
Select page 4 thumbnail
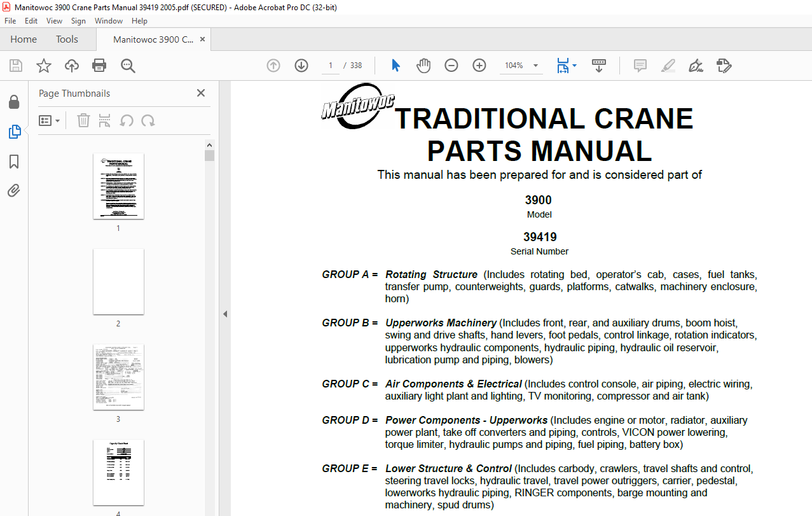pos(118,472)
